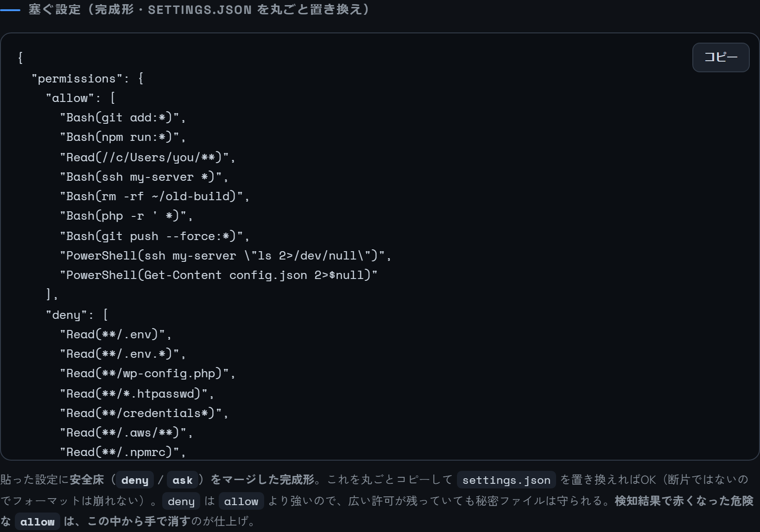
Task: Click the "allow": [ line
Action: pos(81,98)
